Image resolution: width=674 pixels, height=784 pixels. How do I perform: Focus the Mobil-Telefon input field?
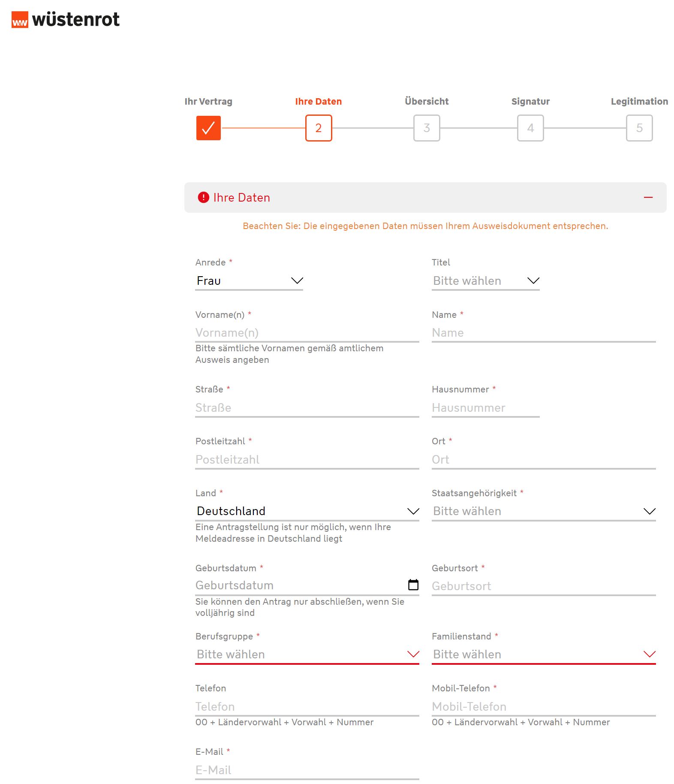tap(544, 707)
